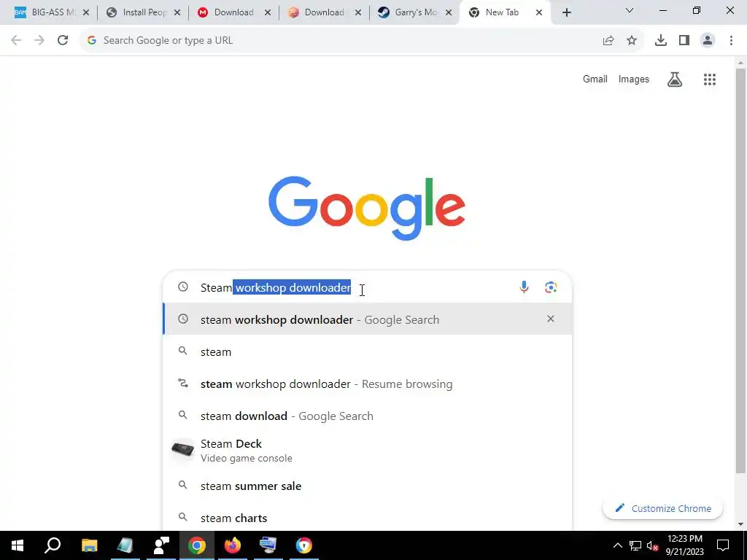Open a new tab with the plus button
The image size is (747, 560).
coord(566,13)
